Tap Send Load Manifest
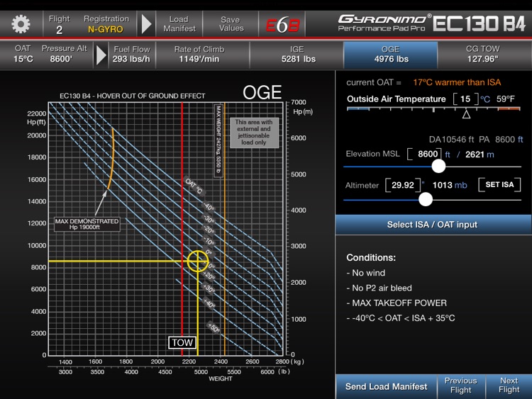Image resolution: width=532 pixels, height=399 pixels. [386, 386]
